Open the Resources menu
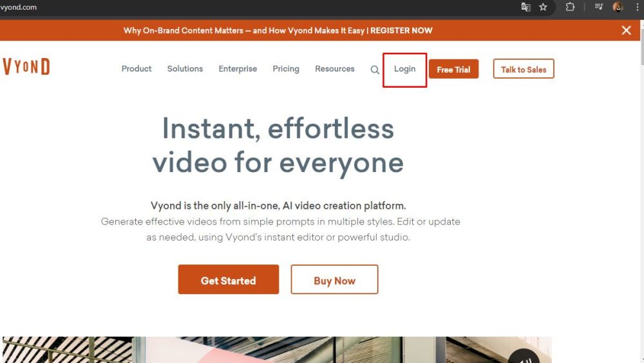Viewport: 644px width, 363px height. 335,68
